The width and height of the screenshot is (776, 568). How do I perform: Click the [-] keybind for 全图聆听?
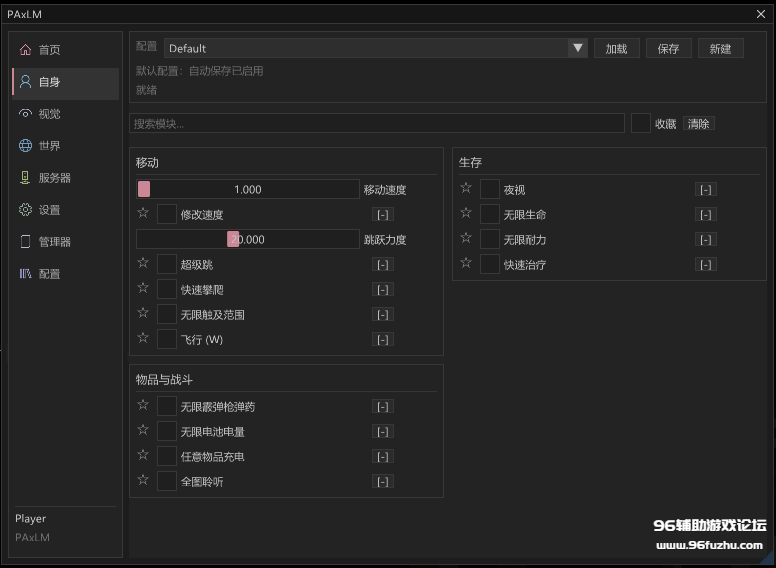(383, 481)
